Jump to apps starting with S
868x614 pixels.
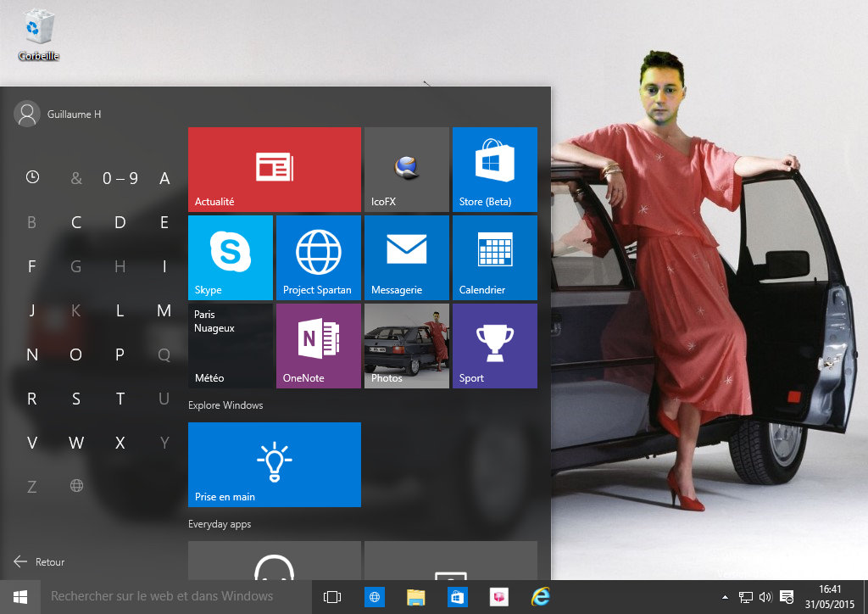(x=76, y=399)
